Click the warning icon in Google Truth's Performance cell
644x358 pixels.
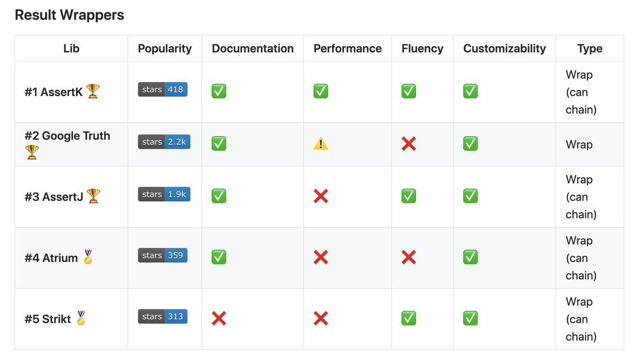point(321,143)
